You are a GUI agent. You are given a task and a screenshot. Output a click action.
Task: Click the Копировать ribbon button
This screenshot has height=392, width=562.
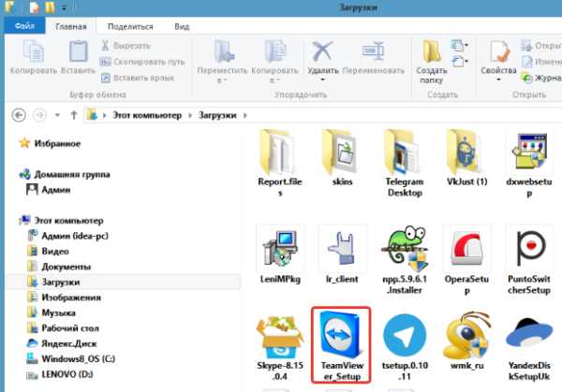pyautogui.click(x=34, y=56)
